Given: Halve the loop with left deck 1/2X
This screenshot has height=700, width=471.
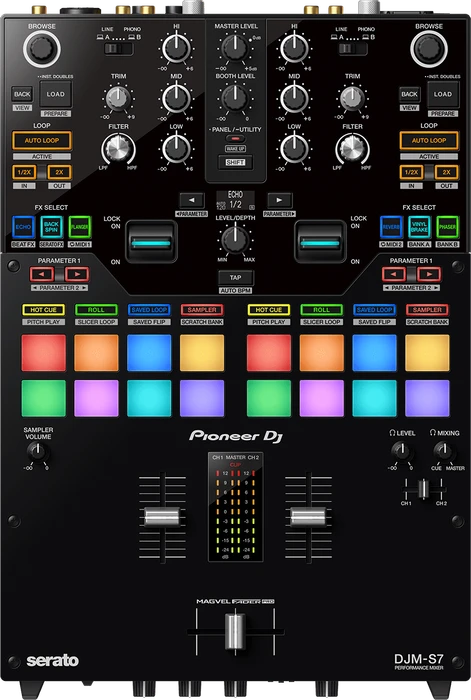Looking at the screenshot, I should pos(24,172).
